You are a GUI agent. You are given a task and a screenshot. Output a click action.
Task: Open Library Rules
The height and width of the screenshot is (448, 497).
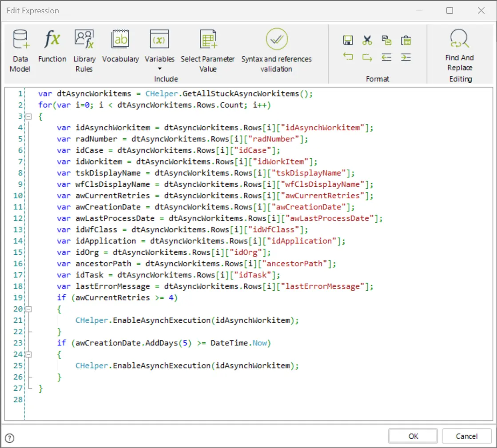pos(84,51)
